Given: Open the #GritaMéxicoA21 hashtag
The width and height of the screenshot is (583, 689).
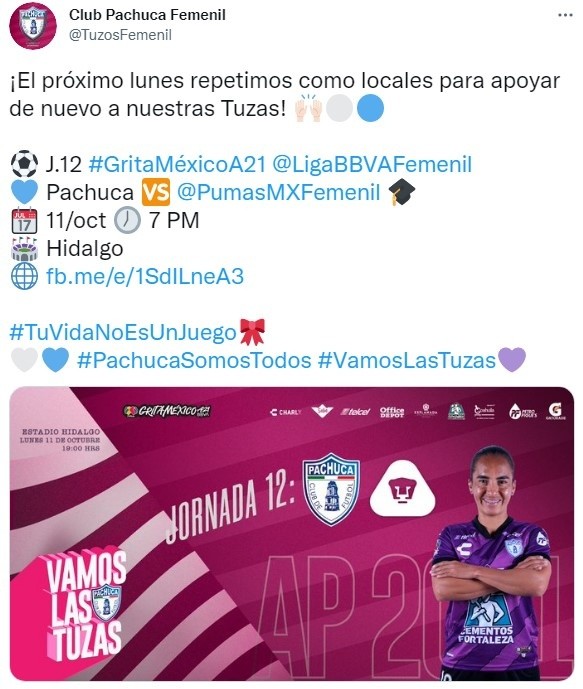Looking at the screenshot, I should point(177,164).
